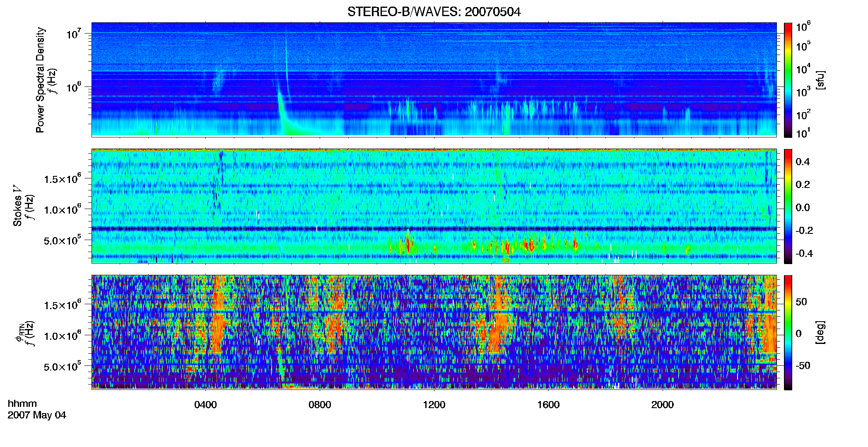The image size is (868, 447).
Task: Click the -50 label on the degrees color bar
Action: pyautogui.click(x=804, y=365)
